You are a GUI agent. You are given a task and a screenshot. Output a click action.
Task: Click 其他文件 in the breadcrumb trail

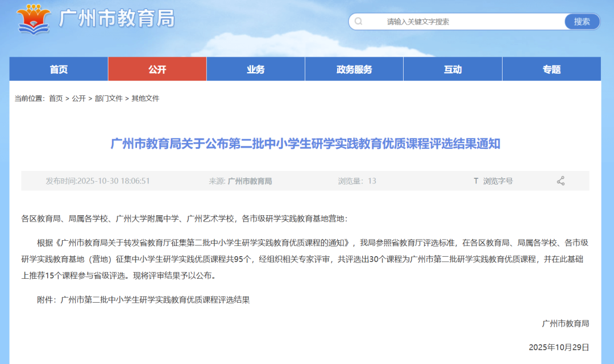[x=147, y=98]
